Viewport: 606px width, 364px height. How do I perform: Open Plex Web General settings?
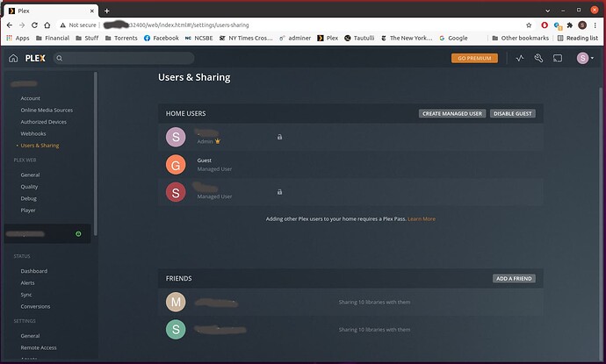[x=30, y=175]
